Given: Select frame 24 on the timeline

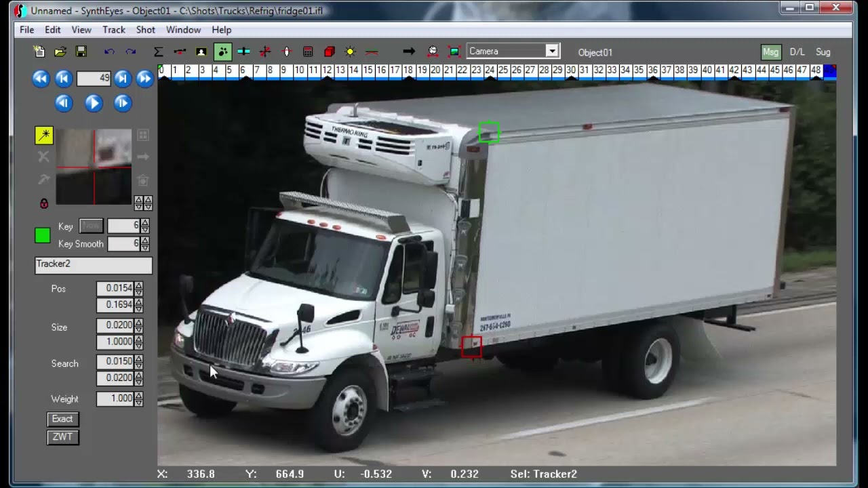Looking at the screenshot, I should point(490,70).
